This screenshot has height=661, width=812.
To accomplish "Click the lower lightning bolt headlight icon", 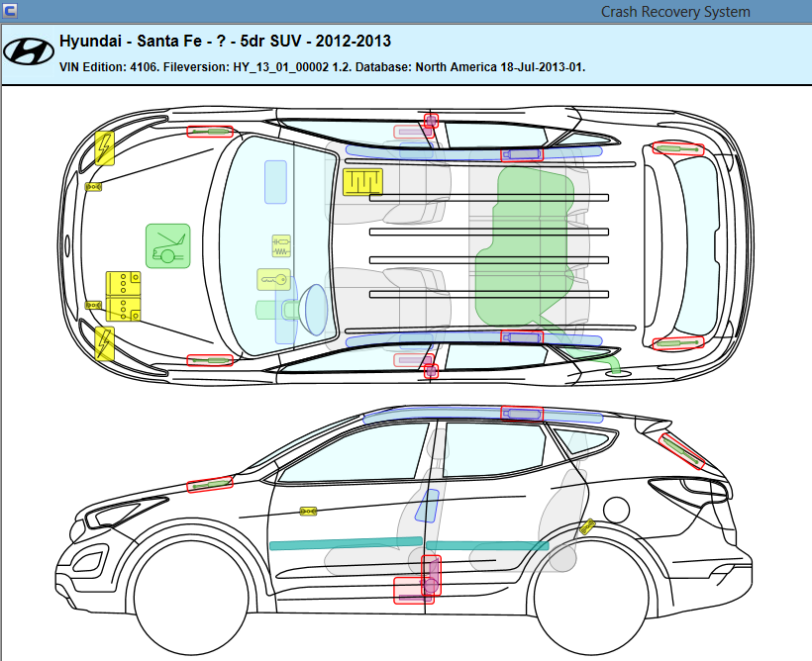I will [104, 343].
